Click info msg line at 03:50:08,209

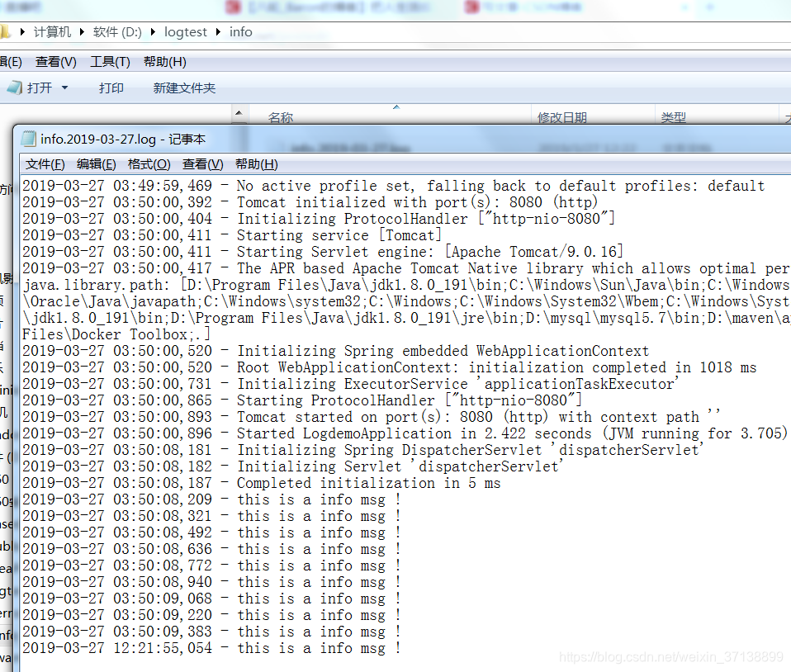click(212, 499)
